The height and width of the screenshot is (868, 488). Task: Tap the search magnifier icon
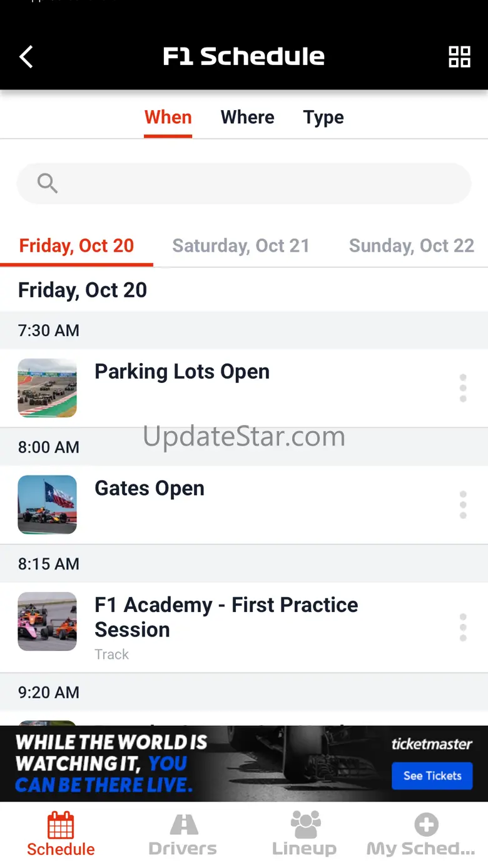point(47,183)
